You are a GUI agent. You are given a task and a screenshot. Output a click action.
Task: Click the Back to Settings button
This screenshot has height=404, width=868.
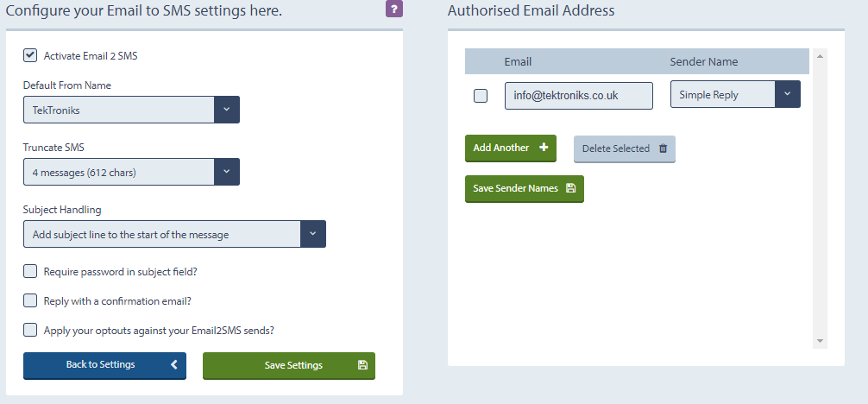(104, 365)
